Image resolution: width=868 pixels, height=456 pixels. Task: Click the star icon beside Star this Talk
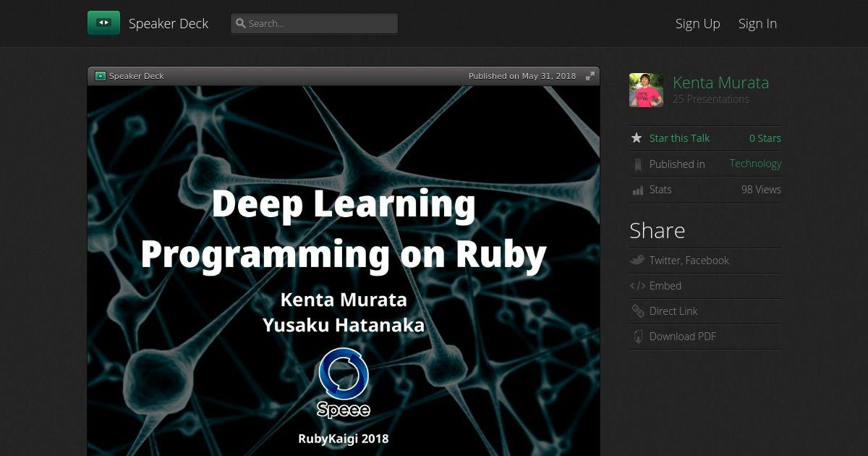[637, 138]
